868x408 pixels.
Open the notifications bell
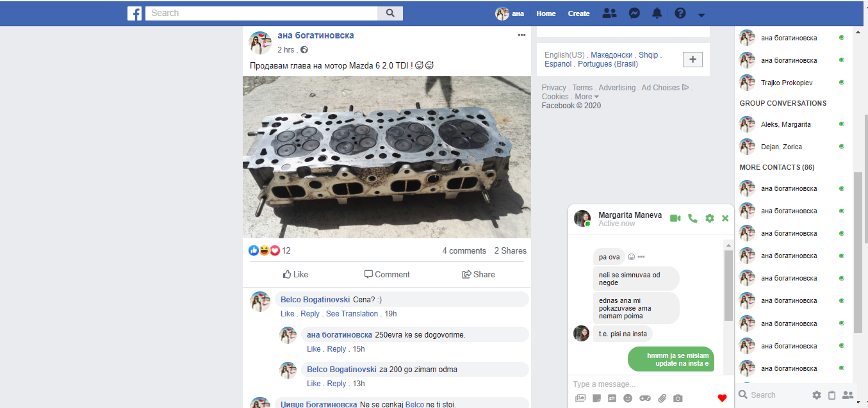(x=657, y=13)
